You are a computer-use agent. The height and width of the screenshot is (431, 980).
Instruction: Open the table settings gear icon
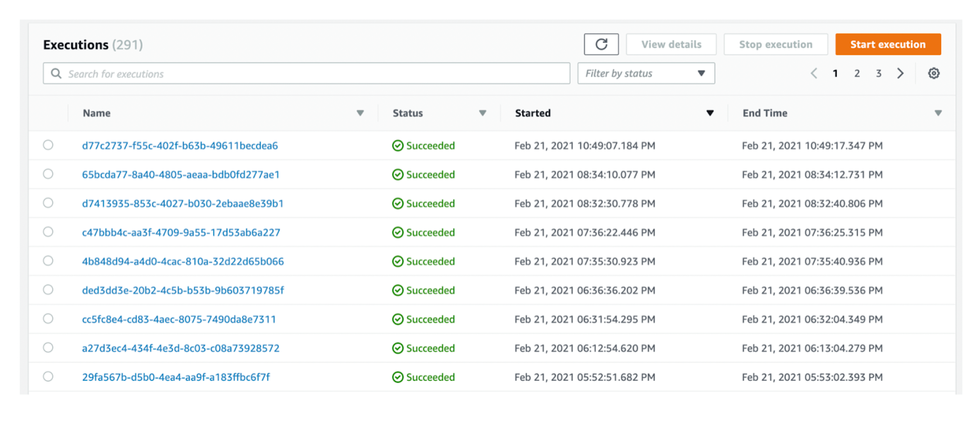click(x=933, y=73)
